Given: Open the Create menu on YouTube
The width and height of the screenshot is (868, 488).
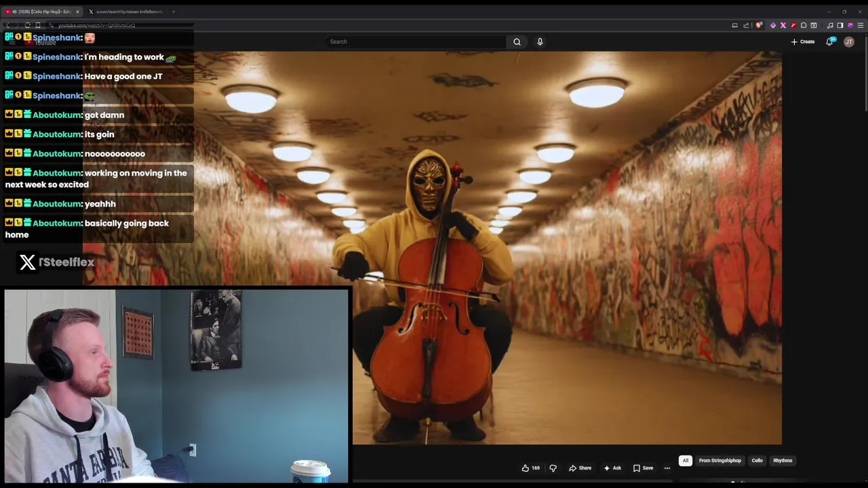Looking at the screenshot, I should [x=803, y=42].
